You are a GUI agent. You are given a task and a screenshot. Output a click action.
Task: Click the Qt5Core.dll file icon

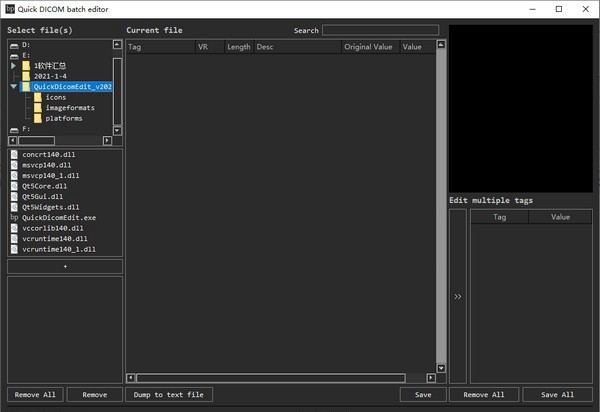[x=14, y=186]
